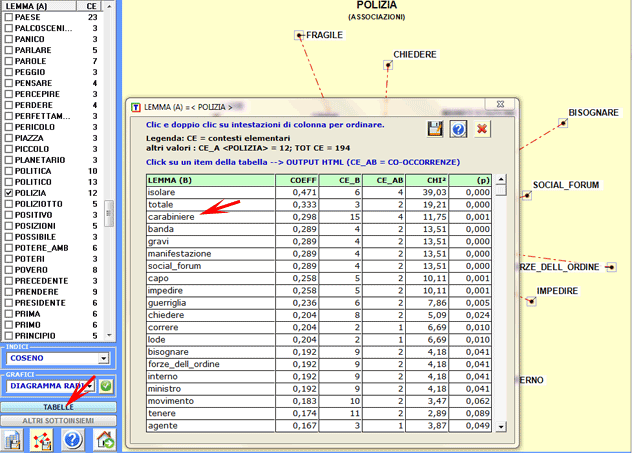Check the POVERO lemma checkbox
Viewport: 632px width, 453px height.
pyautogui.click(x=8, y=270)
